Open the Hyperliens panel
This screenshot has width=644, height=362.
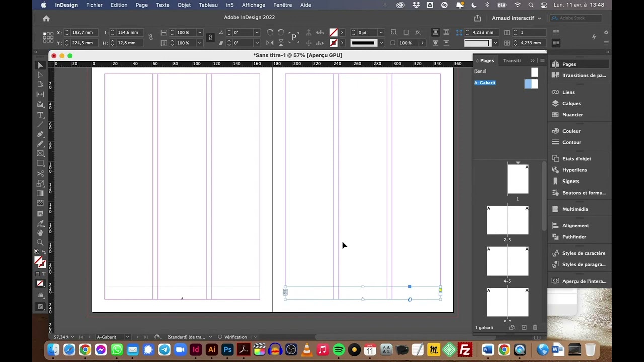(574, 170)
